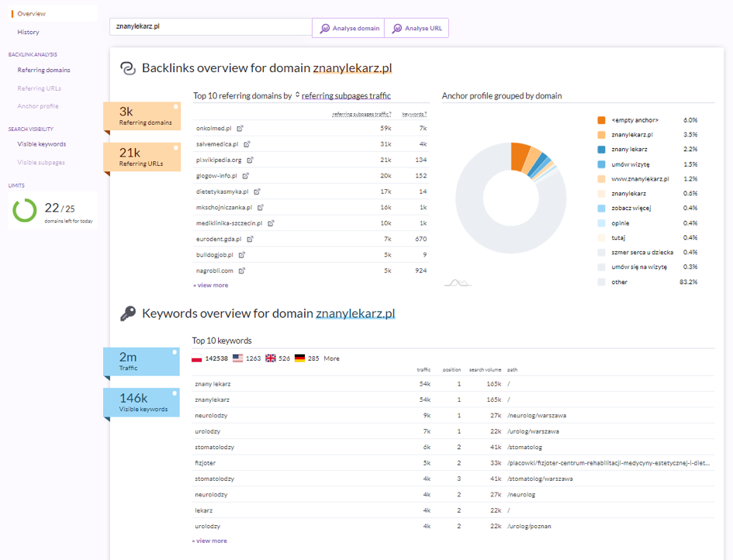Image resolution: width=733 pixels, height=560 pixels.
Task: Click the traffic column header in keywords table
Action: (x=424, y=370)
